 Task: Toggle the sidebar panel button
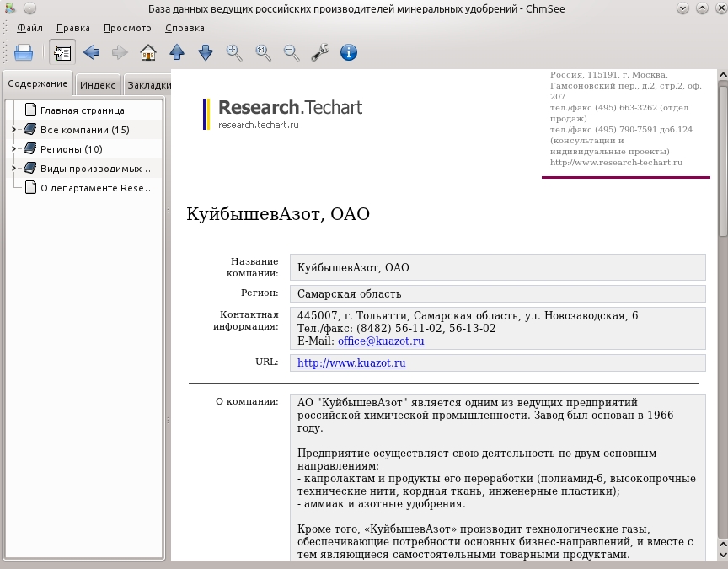tap(62, 52)
